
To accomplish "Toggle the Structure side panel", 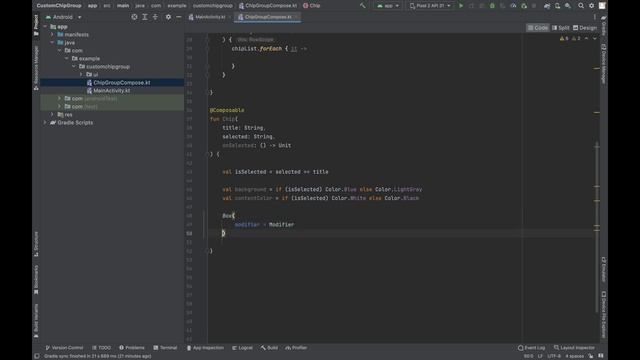I will pos(36,244).
